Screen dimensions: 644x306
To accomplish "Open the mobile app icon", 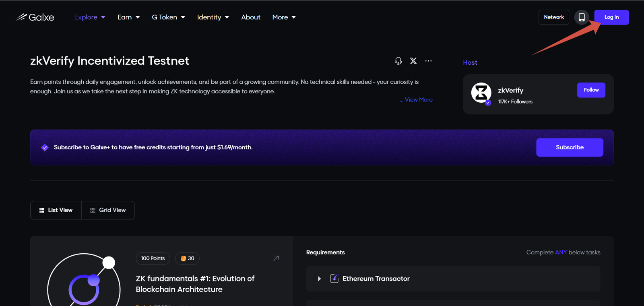I will pos(582,17).
